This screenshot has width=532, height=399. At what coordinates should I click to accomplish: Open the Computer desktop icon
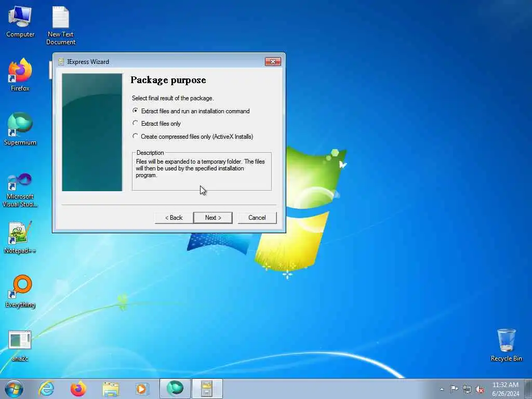click(x=20, y=22)
